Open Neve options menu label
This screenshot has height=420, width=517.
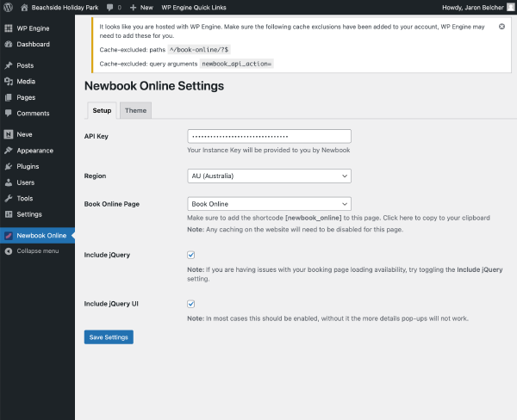(24, 134)
